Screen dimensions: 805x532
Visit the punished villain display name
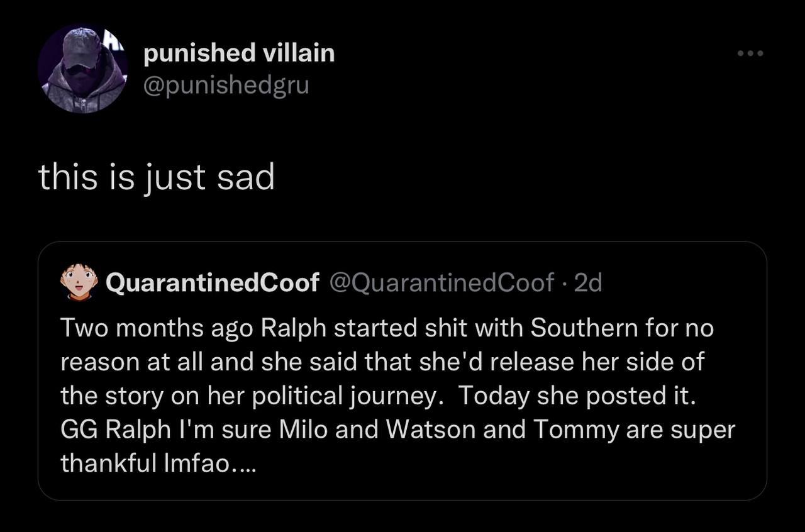[239, 53]
